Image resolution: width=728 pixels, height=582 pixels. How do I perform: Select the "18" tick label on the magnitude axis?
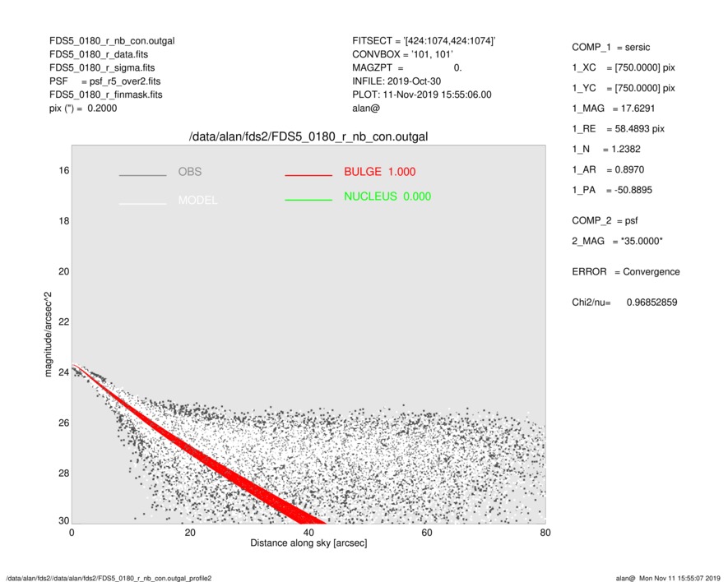pos(64,221)
